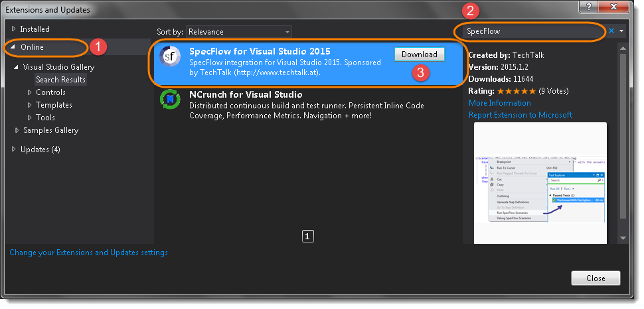Screen dimensions: 644x309
Task: Select SpecFlow for Visual Studio 2015 title
Action: pos(260,51)
